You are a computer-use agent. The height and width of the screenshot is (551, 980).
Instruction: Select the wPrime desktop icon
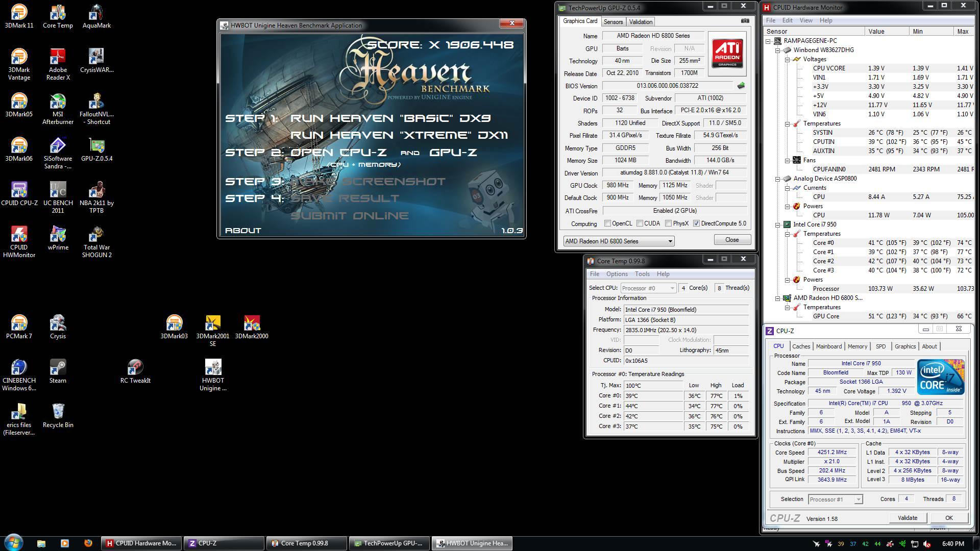[58, 238]
